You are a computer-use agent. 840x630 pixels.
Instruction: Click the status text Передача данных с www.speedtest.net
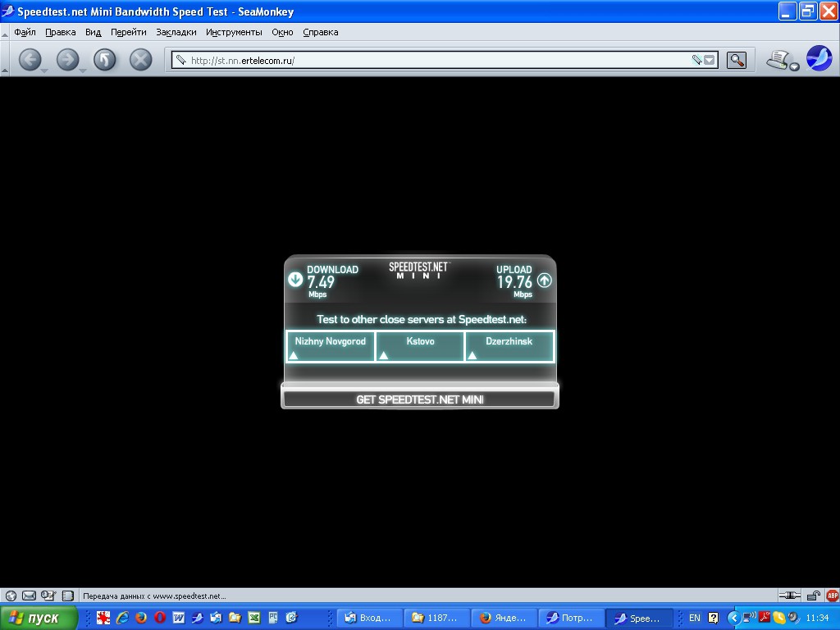point(154,596)
